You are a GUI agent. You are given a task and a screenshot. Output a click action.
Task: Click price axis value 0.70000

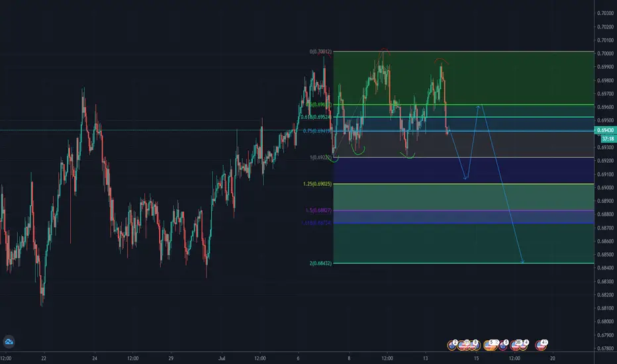tap(606, 54)
